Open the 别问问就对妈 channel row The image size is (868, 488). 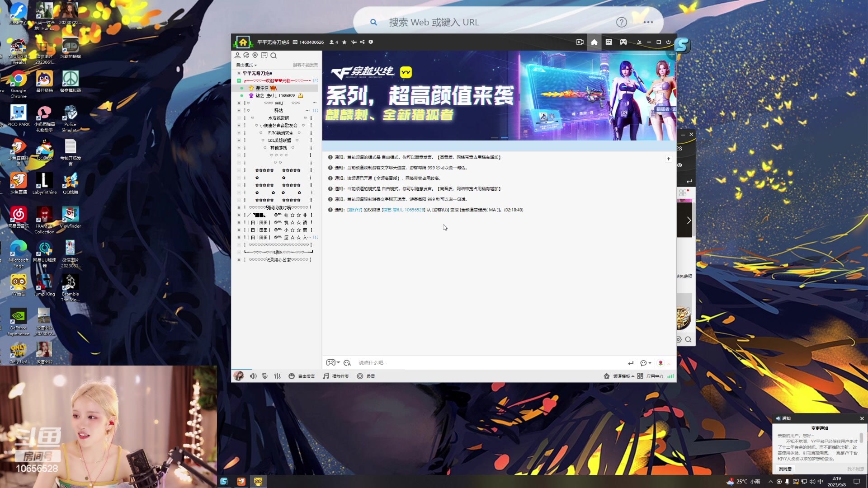click(278, 208)
